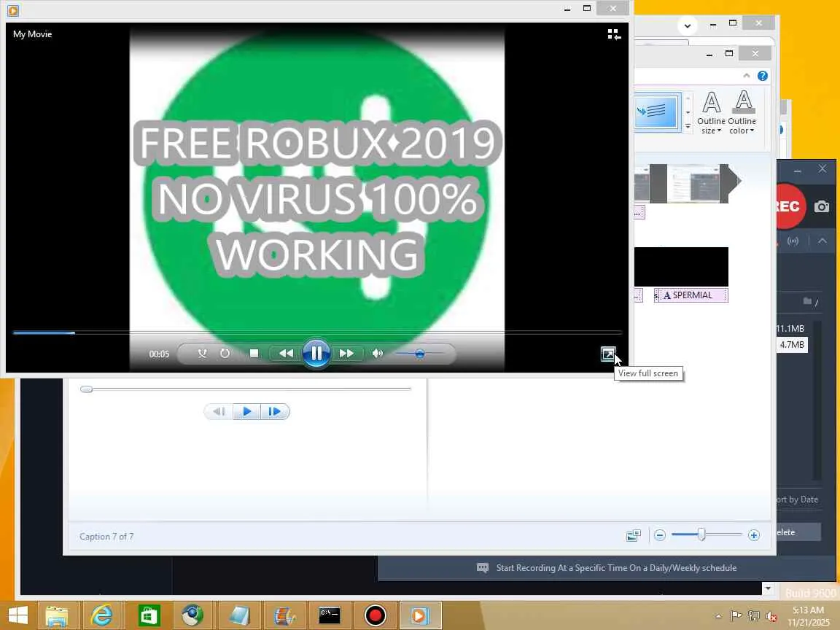This screenshot has width=840, height=630.
Task: Select the black clip on the storyboard
Action: (x=681, y=267)
